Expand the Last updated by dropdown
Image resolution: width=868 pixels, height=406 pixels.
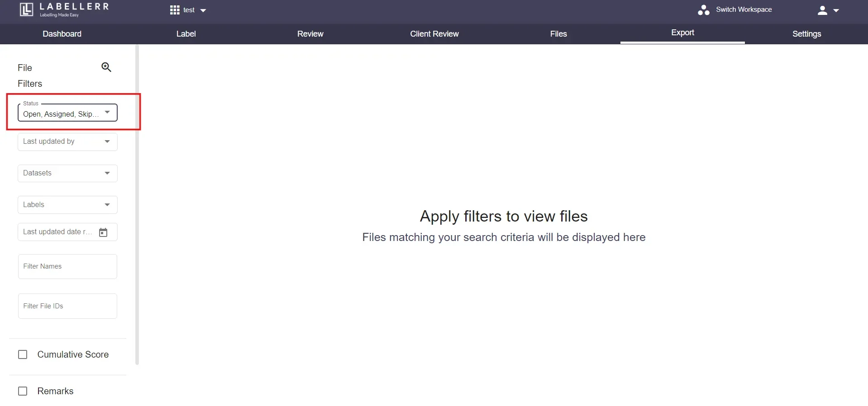(67, 142)
